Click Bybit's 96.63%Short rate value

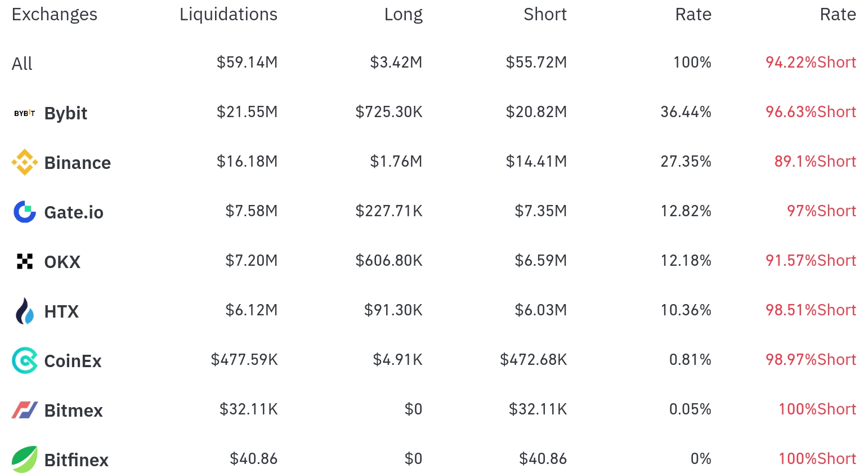click(811, 112)
